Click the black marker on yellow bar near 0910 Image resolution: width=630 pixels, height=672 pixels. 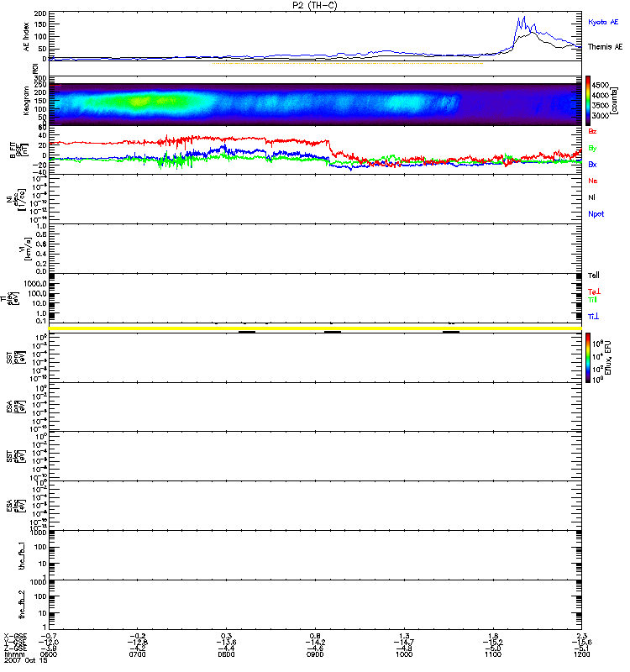tap(333, 332)
